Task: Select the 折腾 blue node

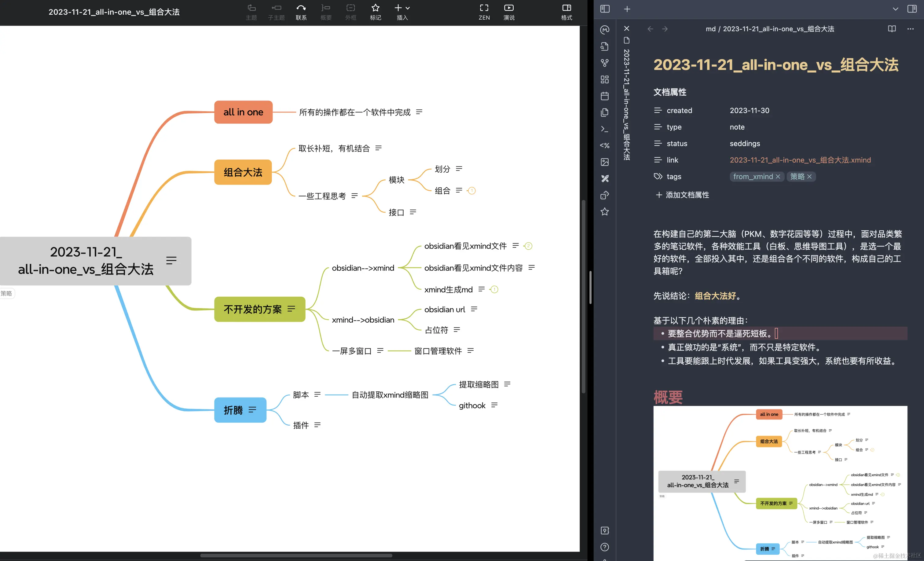Action: point(240,410)
